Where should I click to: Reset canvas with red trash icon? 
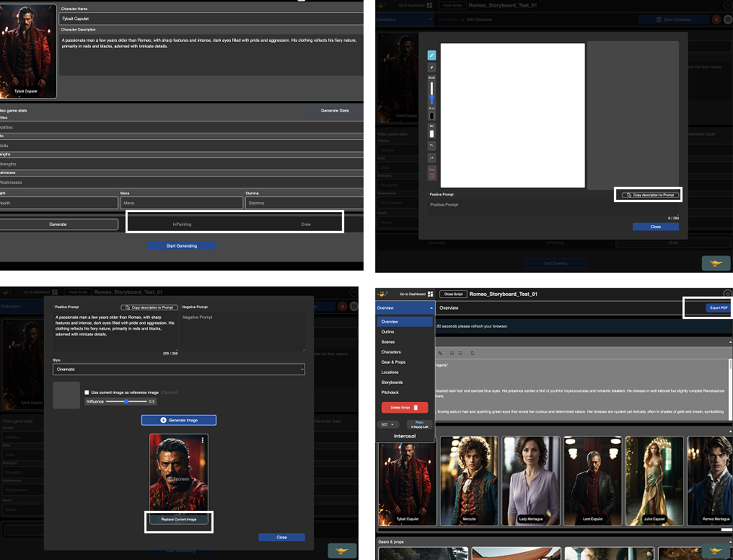click(x=432, y=174)
